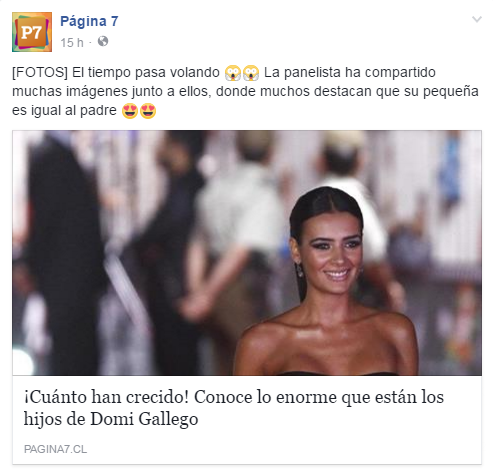Click the Página 7 page name
Screen dimensions: 493x476
pyautogui.click(x=89, y=21)
